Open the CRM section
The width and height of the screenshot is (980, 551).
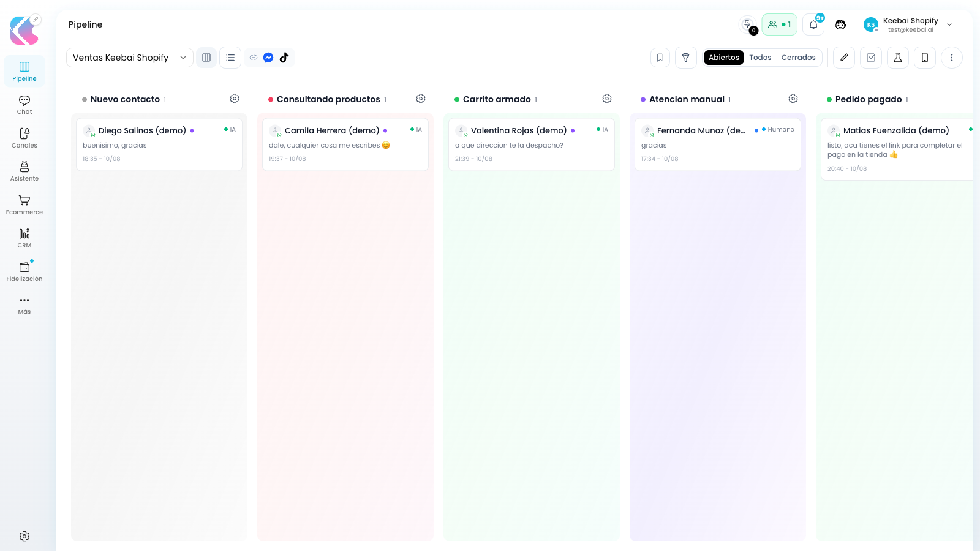[24, 238]
